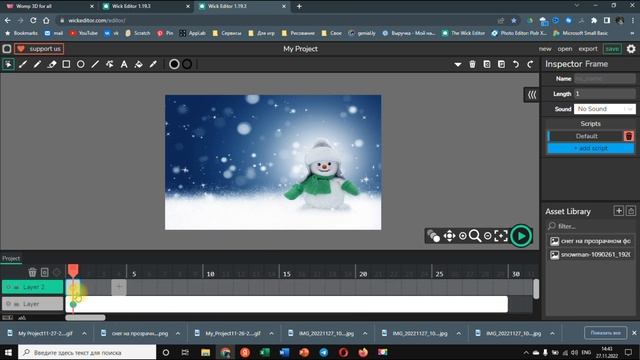
Task: Click the export link
Action: click(588, 49)
